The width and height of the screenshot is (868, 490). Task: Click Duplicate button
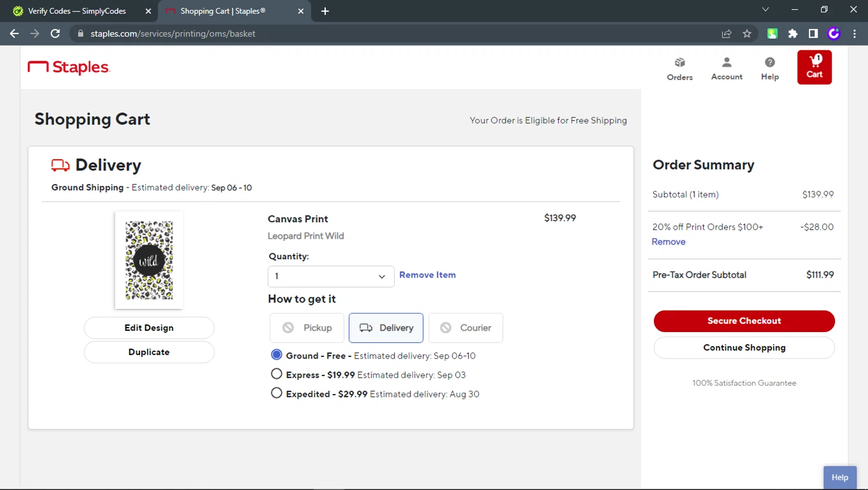[x=149, y=352]
